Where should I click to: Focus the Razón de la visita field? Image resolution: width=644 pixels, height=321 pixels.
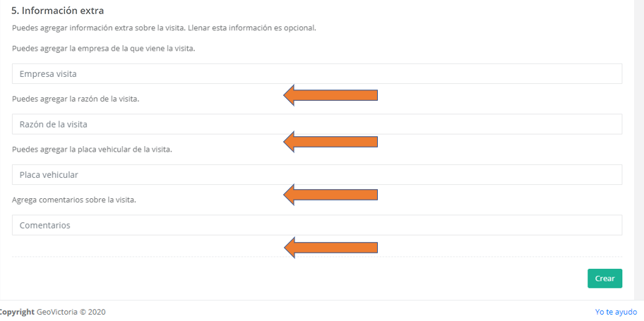316,124
